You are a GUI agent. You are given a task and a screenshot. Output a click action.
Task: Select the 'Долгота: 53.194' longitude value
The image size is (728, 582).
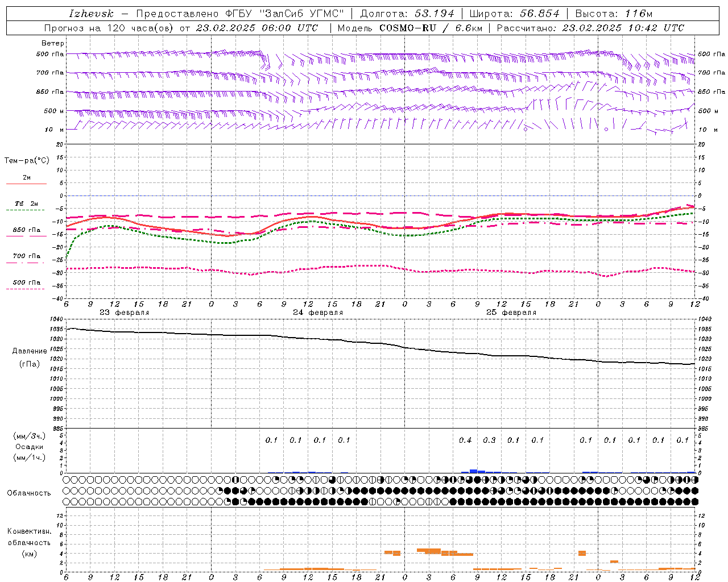[408, 14]
